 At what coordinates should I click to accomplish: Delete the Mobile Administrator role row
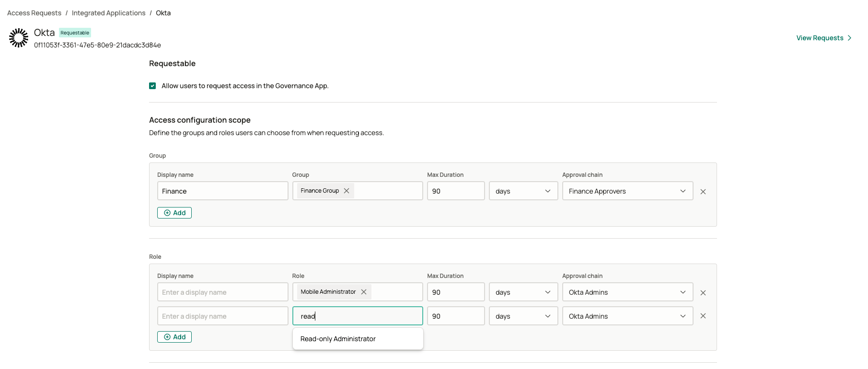tap(703, 293)
